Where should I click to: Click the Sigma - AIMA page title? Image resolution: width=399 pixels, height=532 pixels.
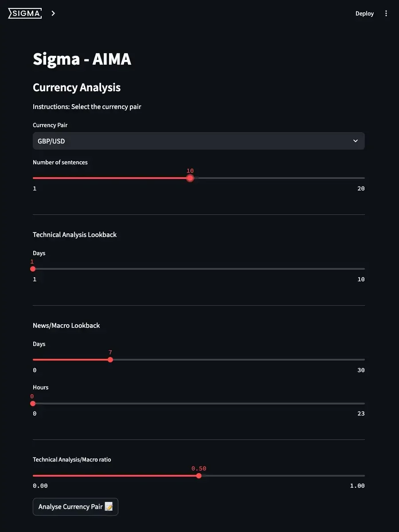pos(82,59)
